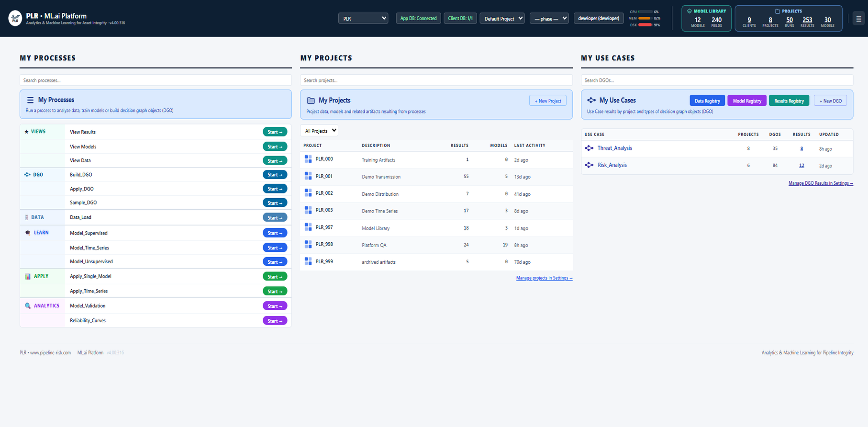Click the DSK usage bar
868x427 pixels.
(645, 25)
